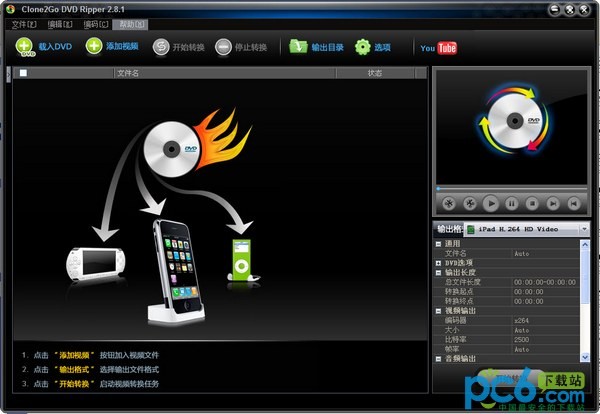Viewport: 600px width, 414px height.
Task: Click the 文件名 column header
Action: tap(225, 73)
